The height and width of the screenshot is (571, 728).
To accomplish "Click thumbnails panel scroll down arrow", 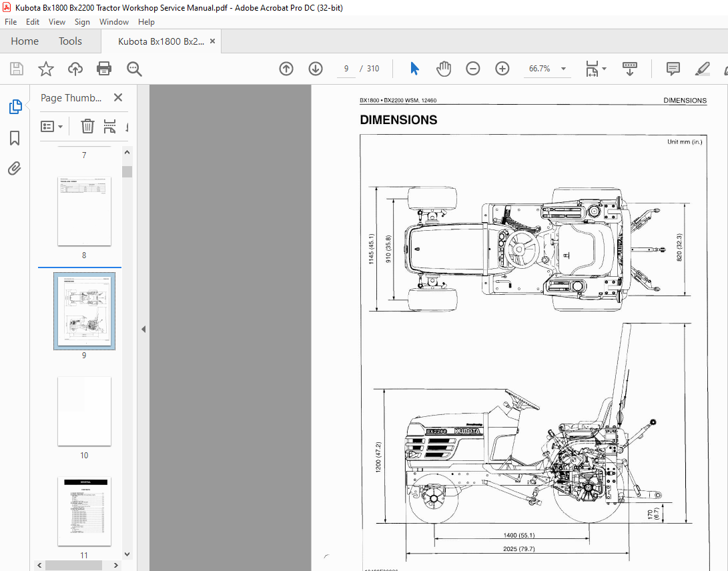I will click(x=127, y=554).
